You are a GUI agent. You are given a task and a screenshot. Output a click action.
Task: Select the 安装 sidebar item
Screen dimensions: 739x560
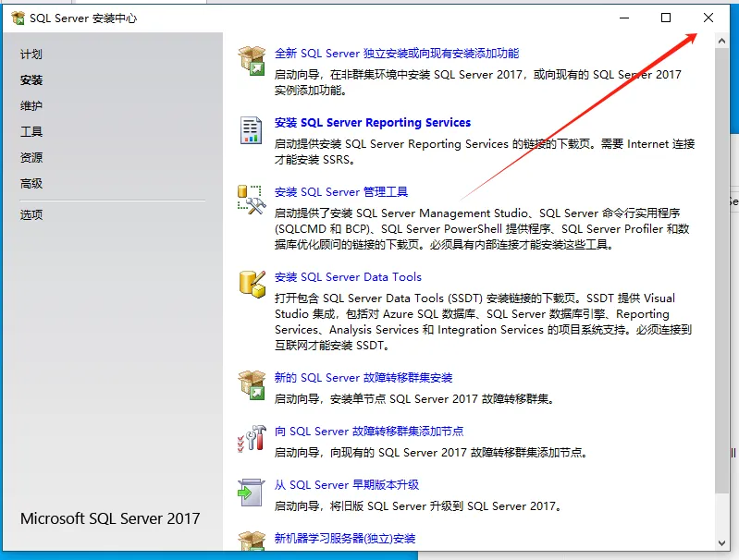31,80
